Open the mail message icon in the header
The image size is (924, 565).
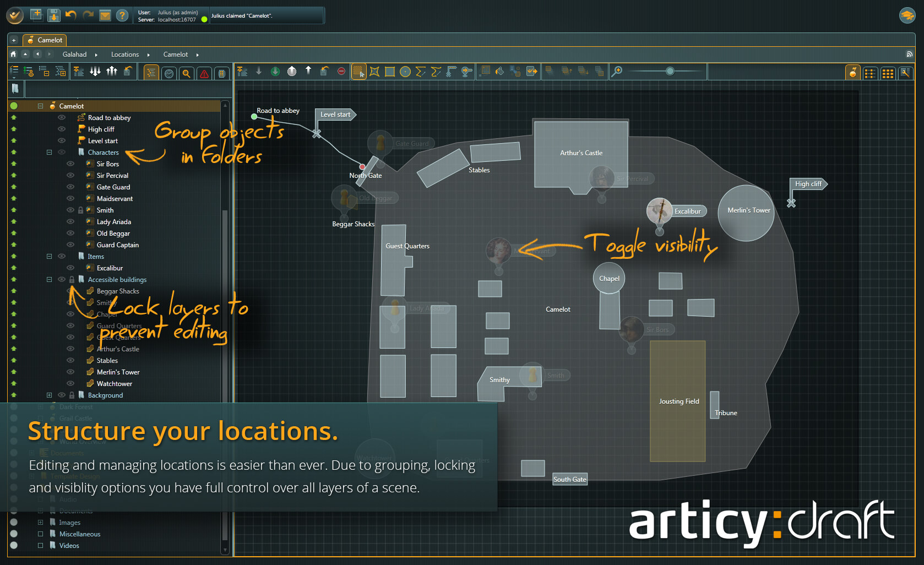(105, 15)
